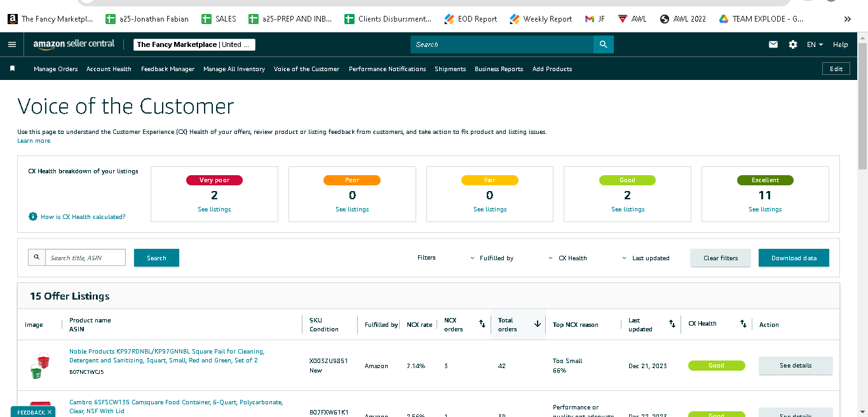Open Noble Products Square Pail listing link
The width and height of the screenshot is (868, 417).
[166, 355]
